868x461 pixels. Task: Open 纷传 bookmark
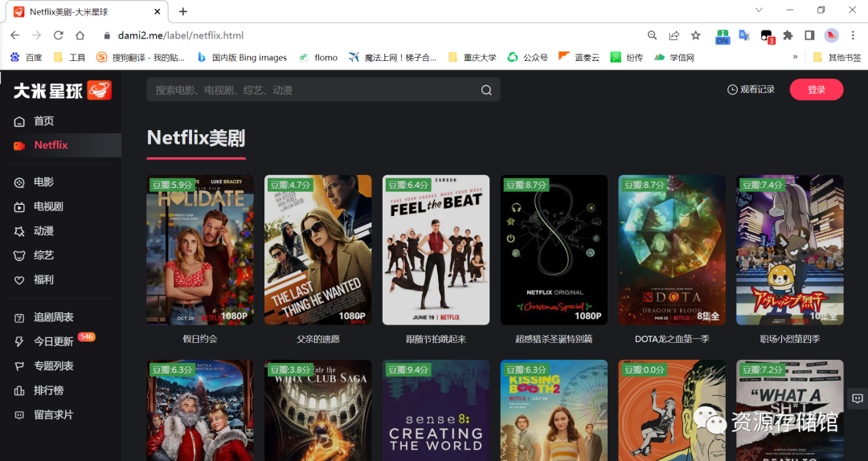pos(626,57)
